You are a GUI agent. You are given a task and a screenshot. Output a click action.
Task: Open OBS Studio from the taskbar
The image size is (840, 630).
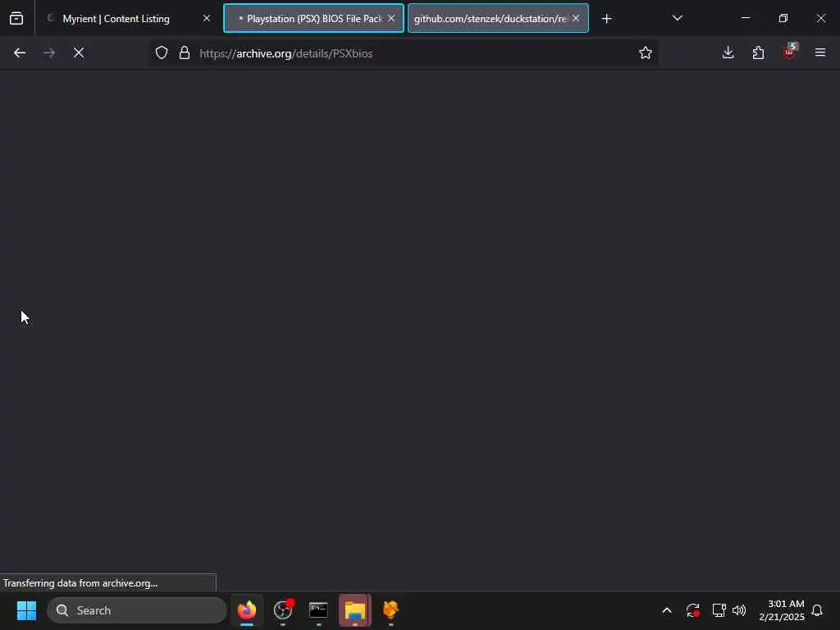pyautogui.click(x=283, y=610)
